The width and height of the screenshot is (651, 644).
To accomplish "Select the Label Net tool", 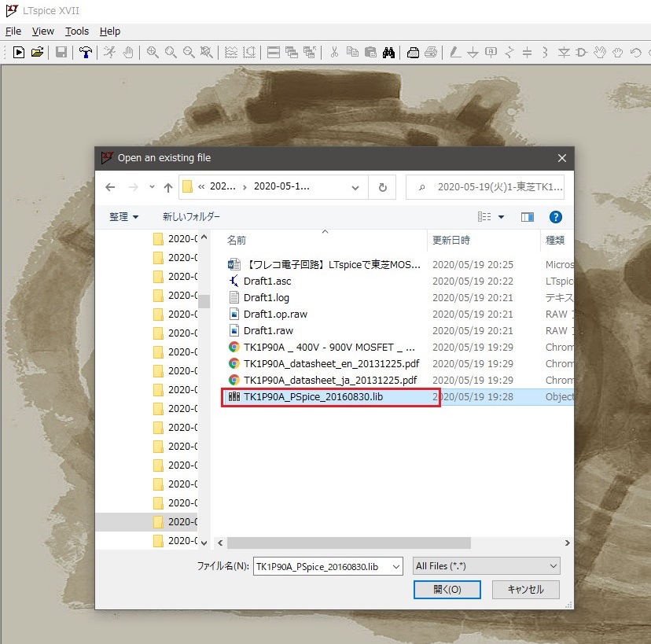I will 491,53.
